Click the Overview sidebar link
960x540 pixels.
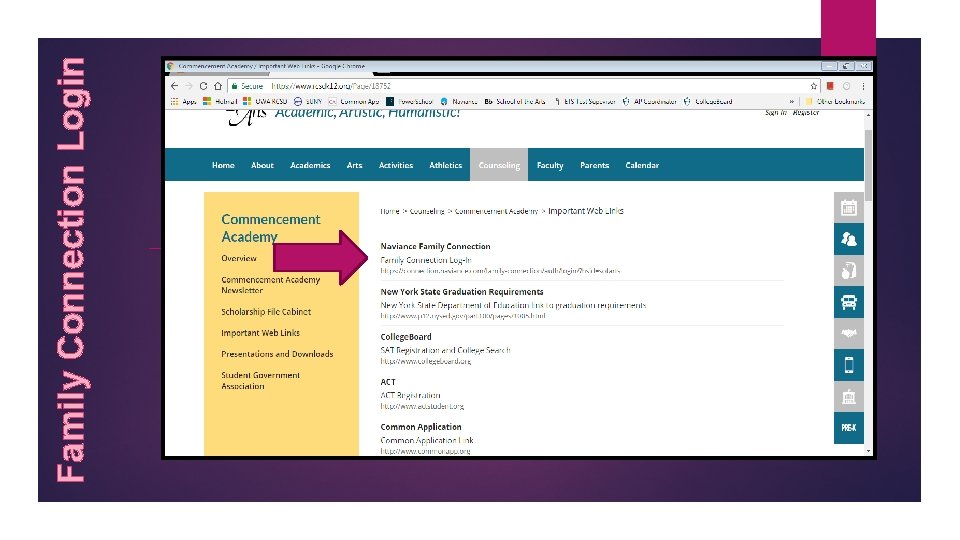tap(239, 258)
